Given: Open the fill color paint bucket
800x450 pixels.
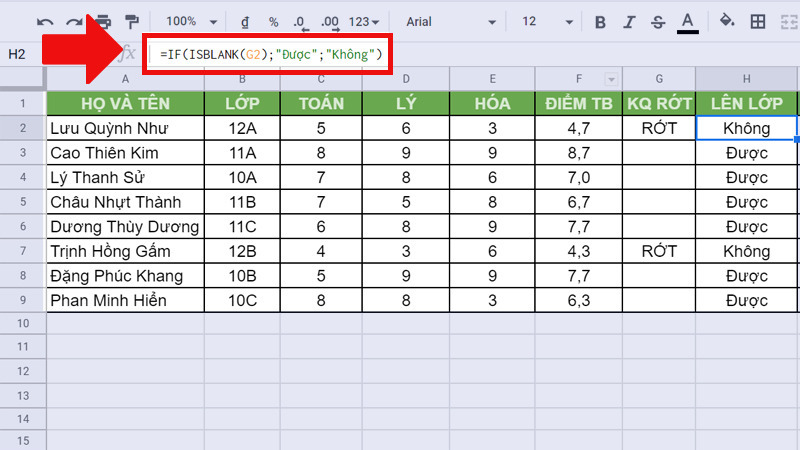Looking at the screenshot, I should [x=727, y=21].
